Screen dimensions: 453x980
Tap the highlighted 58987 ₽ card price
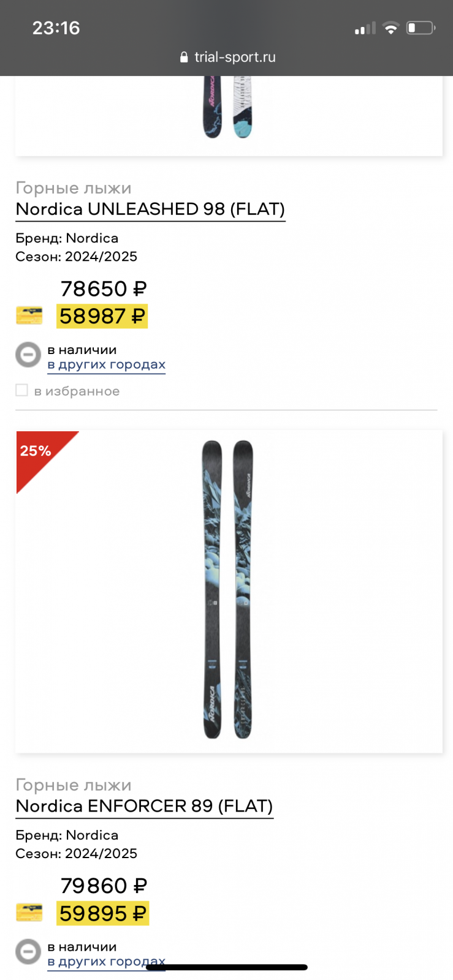102,317
